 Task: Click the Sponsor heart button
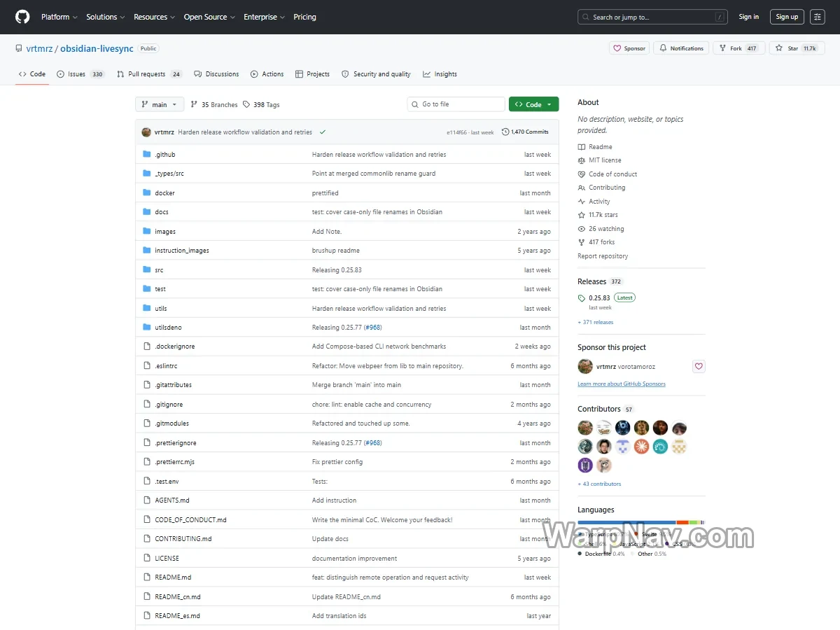629,48
